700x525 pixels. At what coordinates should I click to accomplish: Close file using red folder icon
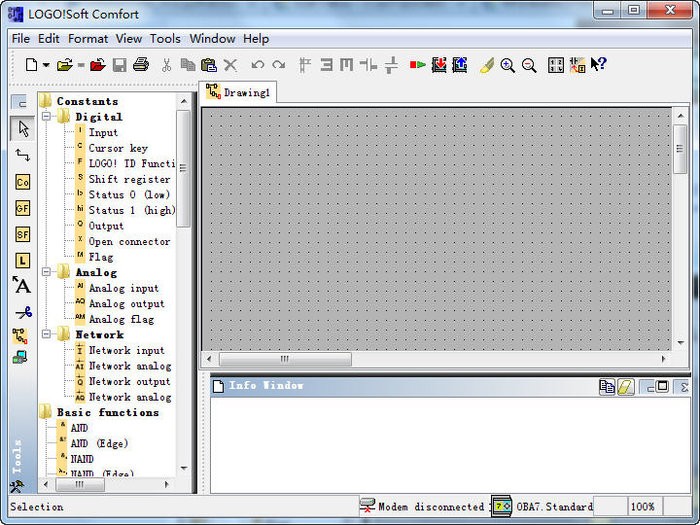(x=98, y=65)
